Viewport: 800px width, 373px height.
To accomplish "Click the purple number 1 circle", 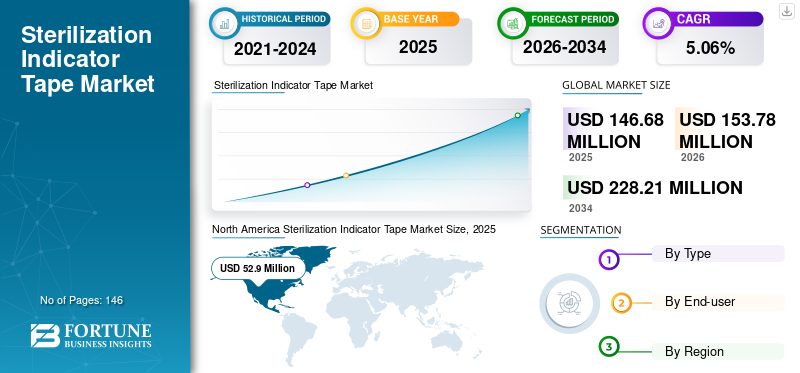I will coord(608,260).
